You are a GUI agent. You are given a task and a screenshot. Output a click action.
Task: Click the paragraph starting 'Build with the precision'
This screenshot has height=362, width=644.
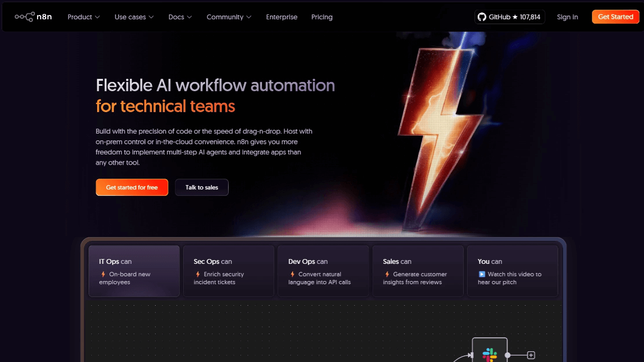(204, 147)
